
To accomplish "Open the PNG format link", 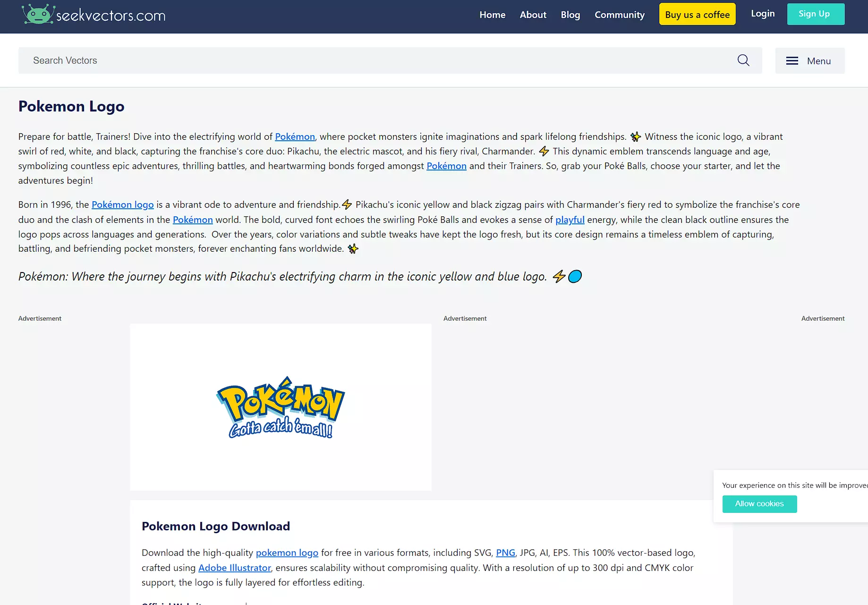I will [x=505, y=553].
